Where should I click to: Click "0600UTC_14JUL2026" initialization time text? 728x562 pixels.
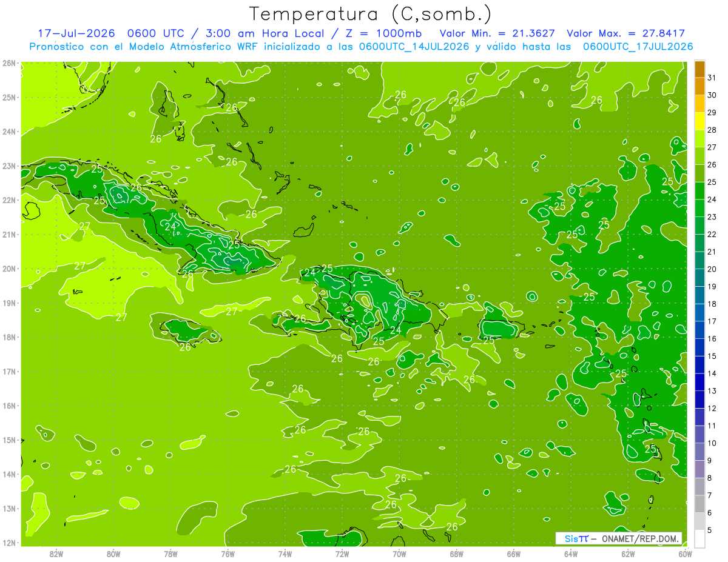(x=414, y=47)
